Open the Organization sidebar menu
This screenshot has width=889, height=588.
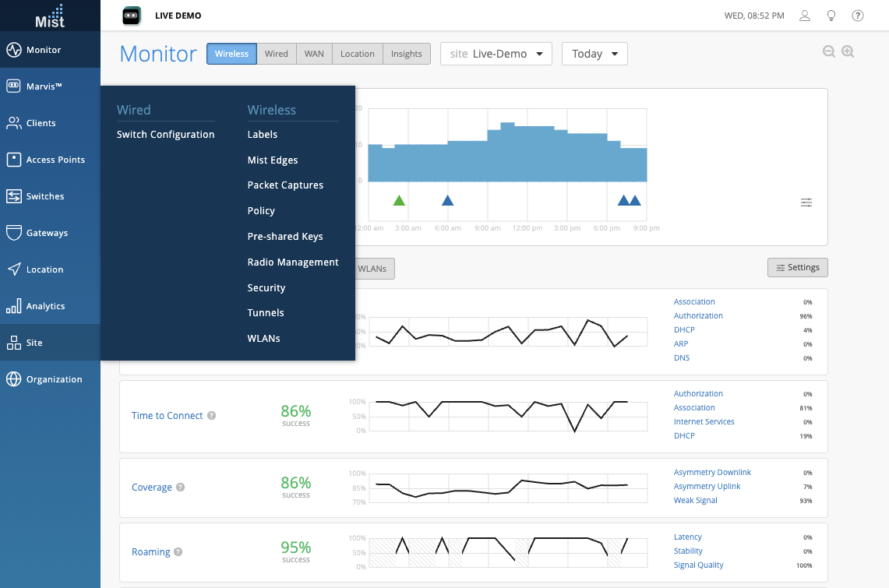pyautogui.click(x=51, y=379)
